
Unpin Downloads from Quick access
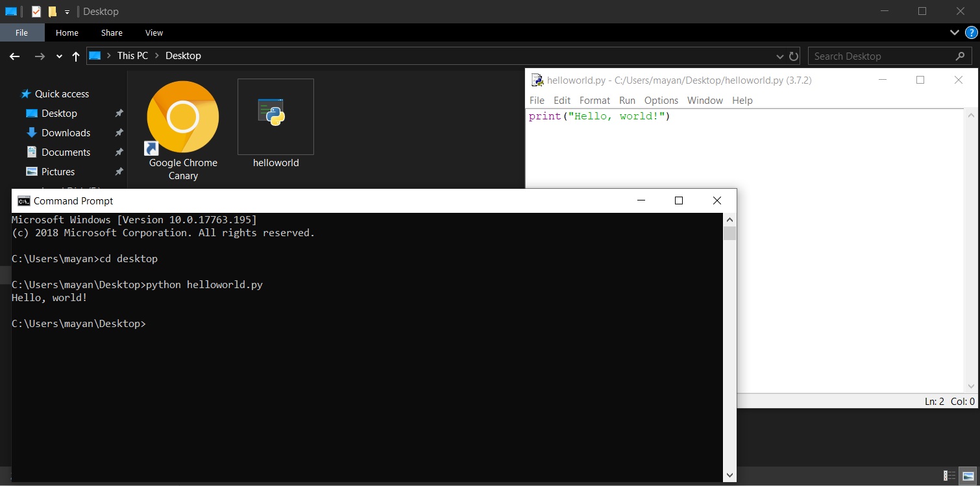pyautogui.click(x=119, y=132)
